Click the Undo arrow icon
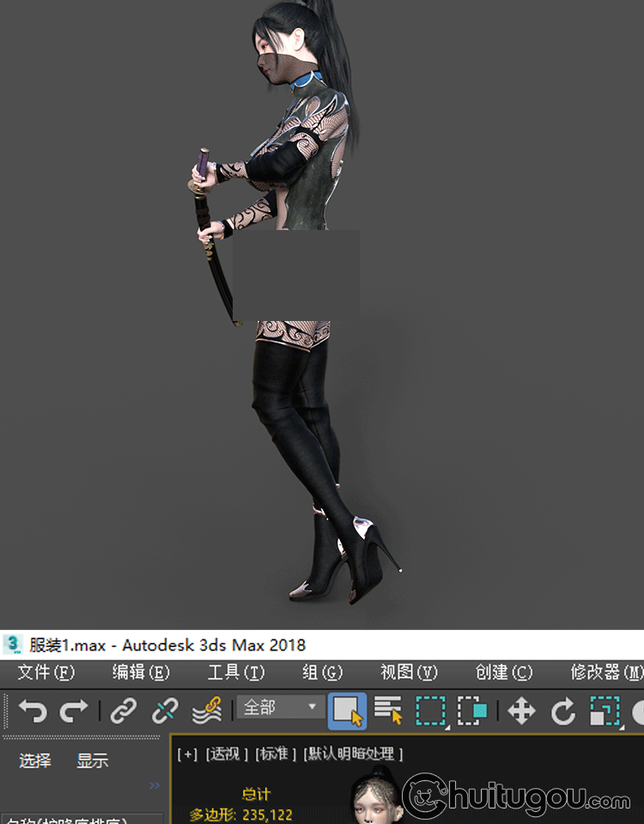Image resolution: width=644 pixels, height=824 pixels. coord(33,711)
